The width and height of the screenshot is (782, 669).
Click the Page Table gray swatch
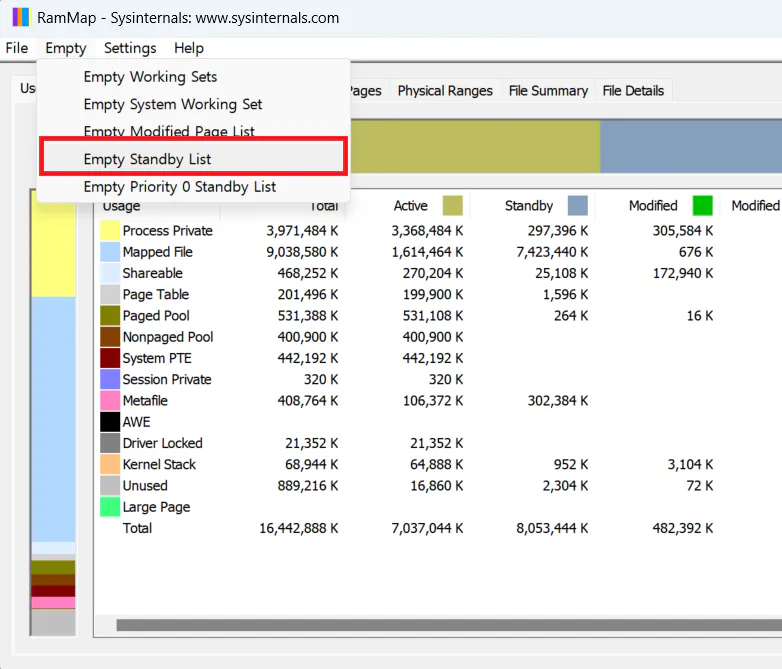(110, 294)
